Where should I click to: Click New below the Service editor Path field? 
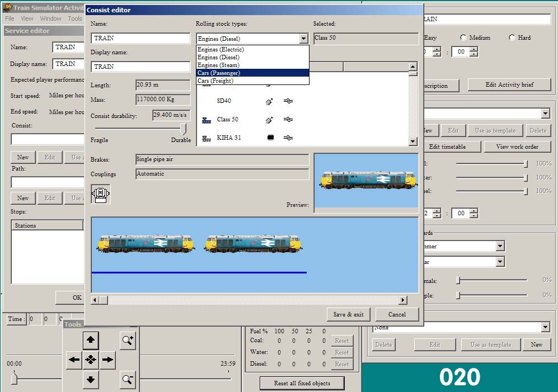23,198
